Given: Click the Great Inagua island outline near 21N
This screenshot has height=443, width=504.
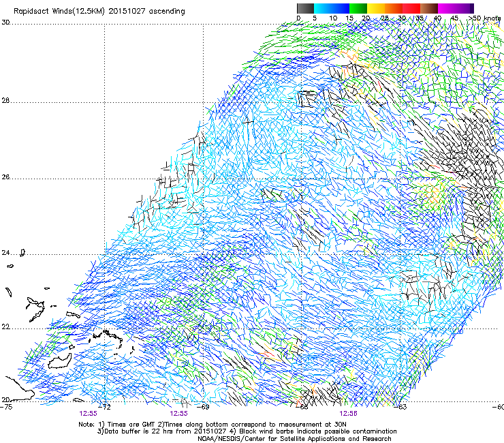Looking at the screenshot, I should [60, 361].
